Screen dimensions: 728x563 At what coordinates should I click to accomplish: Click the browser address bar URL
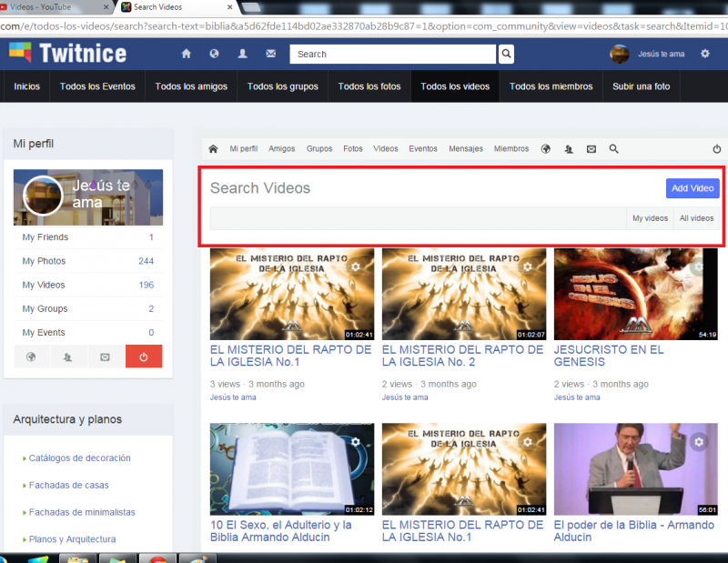pyautogui.click(x=364, y=26)
